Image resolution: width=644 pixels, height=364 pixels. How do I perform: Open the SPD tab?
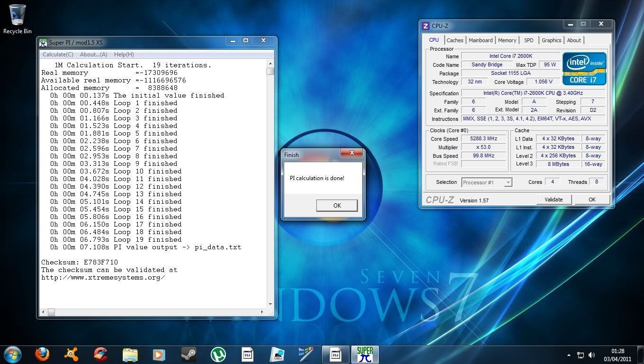[x=529, y=40]
